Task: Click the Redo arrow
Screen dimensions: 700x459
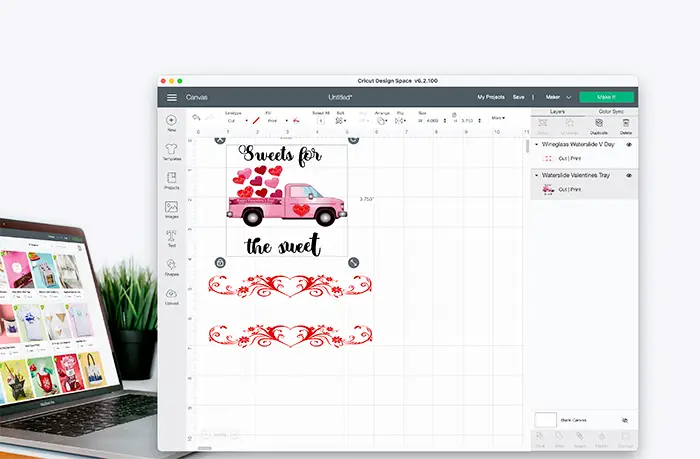Action: coord(210,117)
